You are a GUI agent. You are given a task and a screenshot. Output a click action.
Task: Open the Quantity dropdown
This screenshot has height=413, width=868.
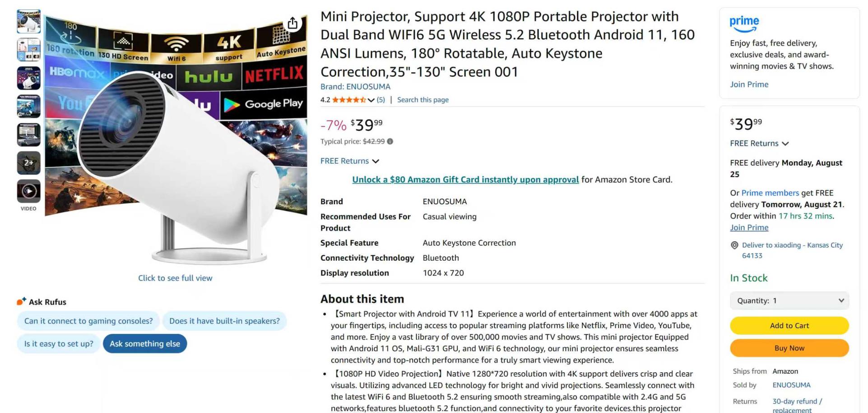[x=789, y=300]
